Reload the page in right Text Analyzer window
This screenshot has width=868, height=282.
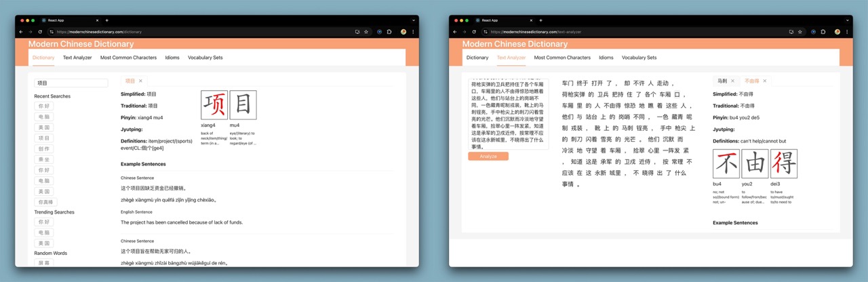pyautogui.click(x=474, y=32)
